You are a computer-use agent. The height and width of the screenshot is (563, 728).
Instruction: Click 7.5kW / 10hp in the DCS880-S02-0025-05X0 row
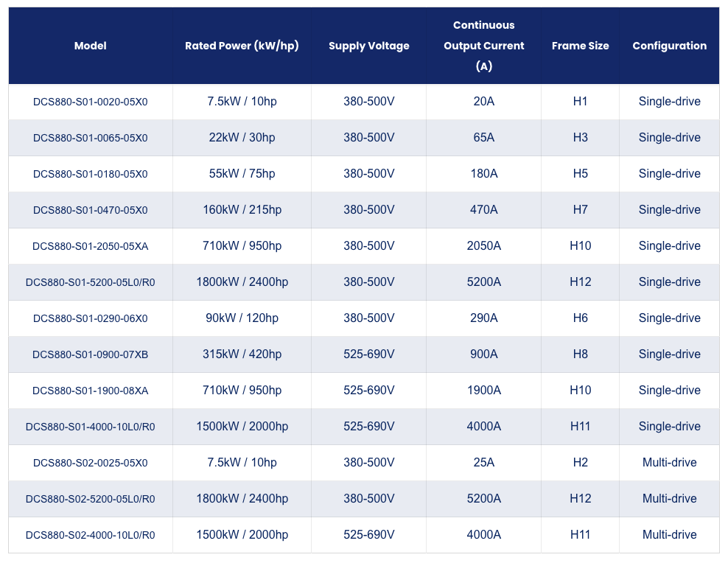click(x=242, y=462)
